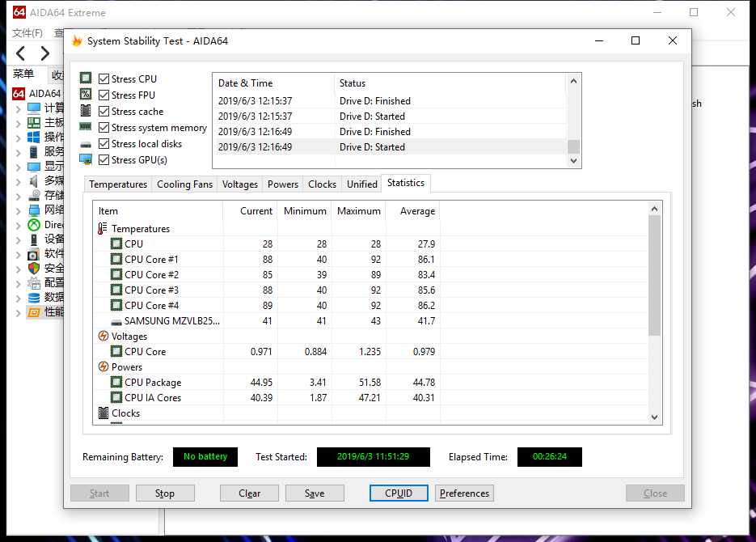
Task: Open the 文件(F) menu in AIDA64 Extreme
Action: click(27, 33)
